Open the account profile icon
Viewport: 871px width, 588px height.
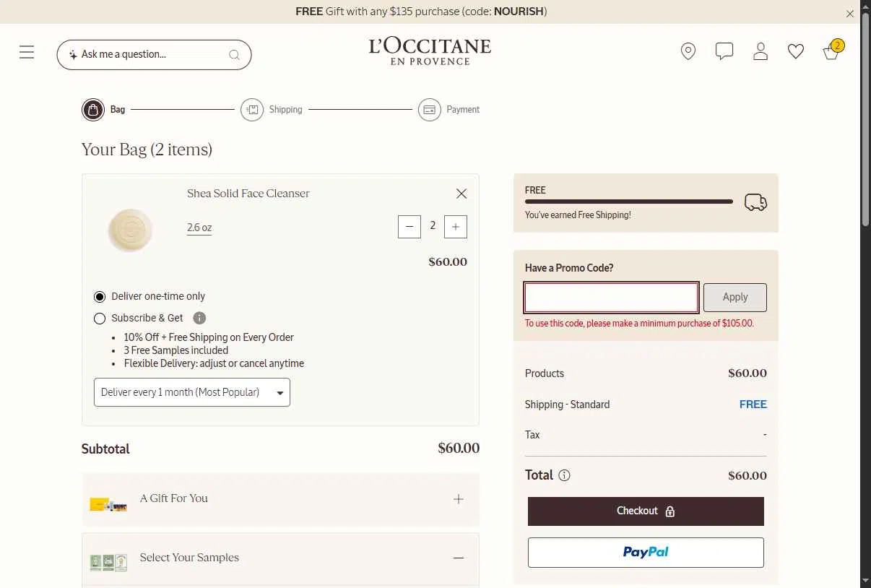coord(760,51)
